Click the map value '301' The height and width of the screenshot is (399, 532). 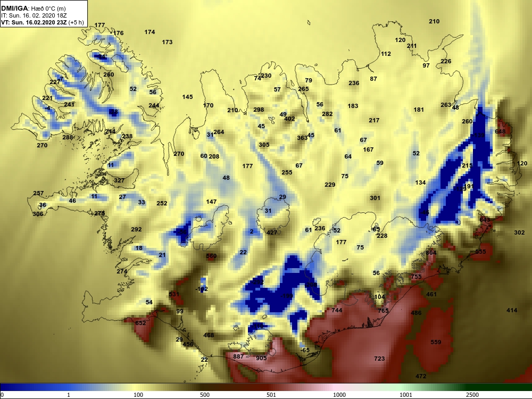tap(375, 198)
